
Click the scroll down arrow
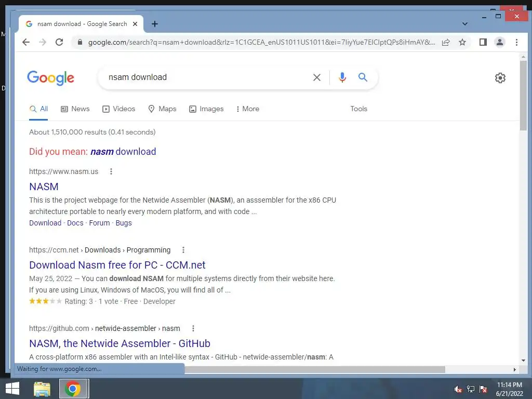523,361
